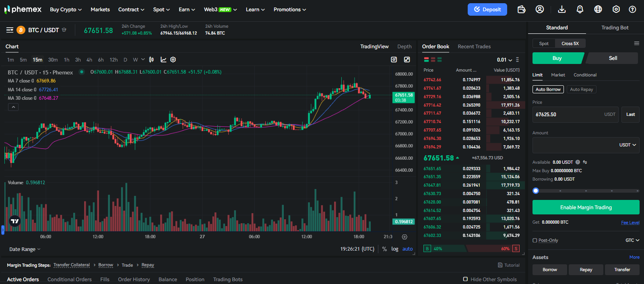Click the order amount percentage slider handle
Image resolution: width=644 pixels, height=284 pixels.
[536, 191]
